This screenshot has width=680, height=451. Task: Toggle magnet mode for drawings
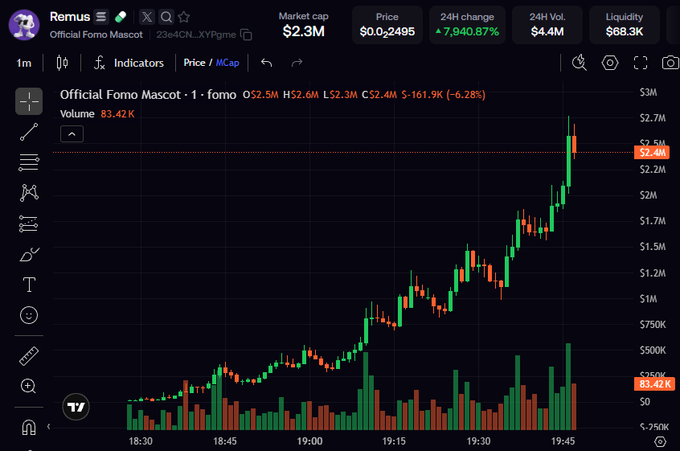pyautogui.click(x=29, y=427)
